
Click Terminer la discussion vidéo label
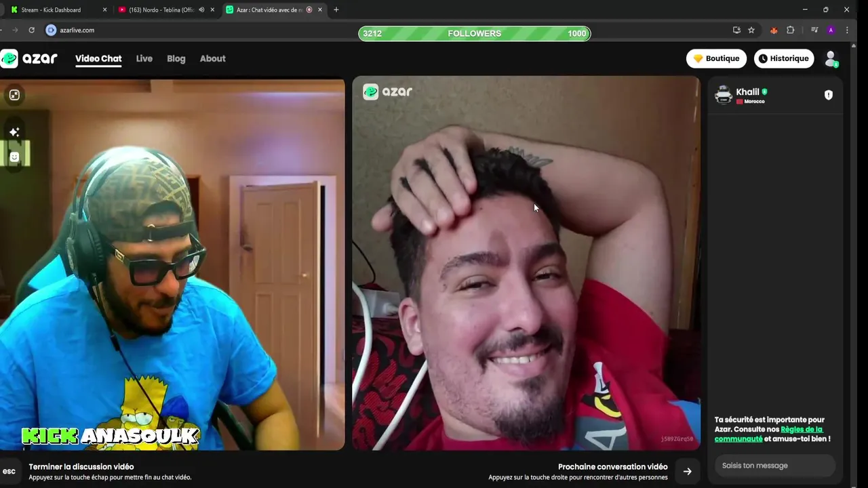[81, 466]
